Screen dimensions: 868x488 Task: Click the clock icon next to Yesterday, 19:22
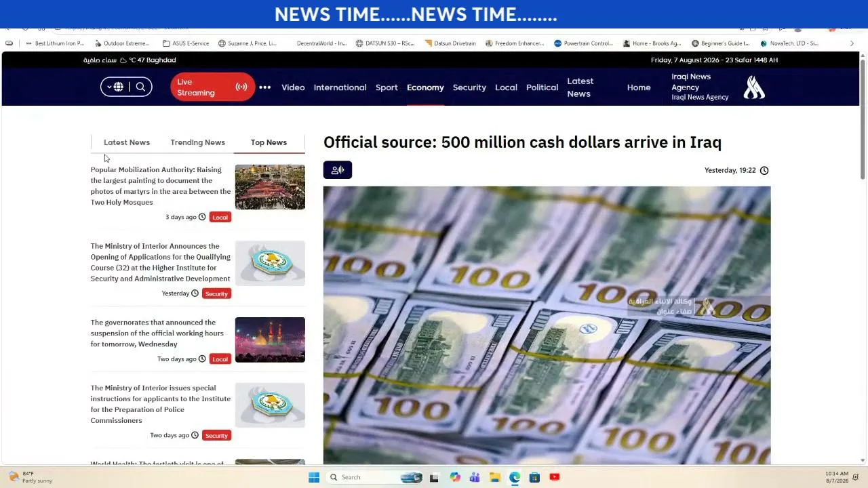(764, 170)
